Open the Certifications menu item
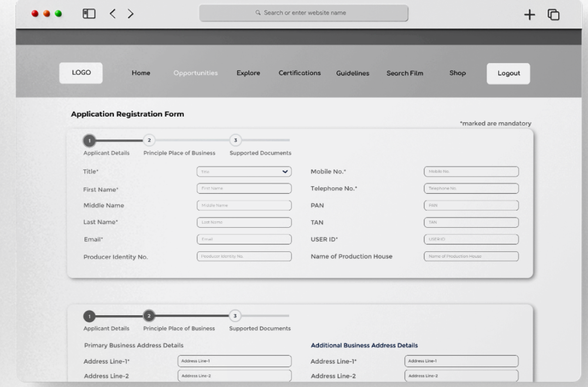The width and height of the screenshot is (588, 387). click(x=300, y=73)
